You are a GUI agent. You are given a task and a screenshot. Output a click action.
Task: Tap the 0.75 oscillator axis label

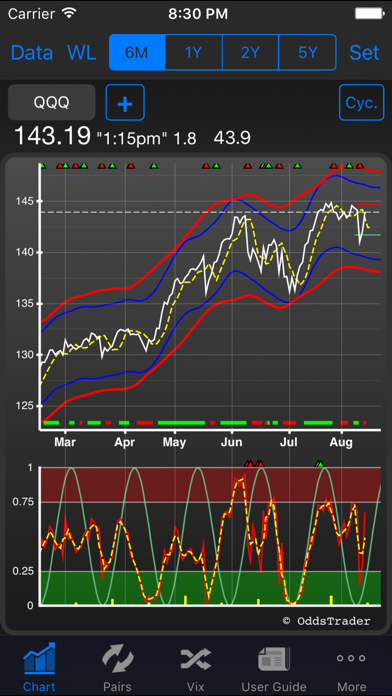pos(22,502)
